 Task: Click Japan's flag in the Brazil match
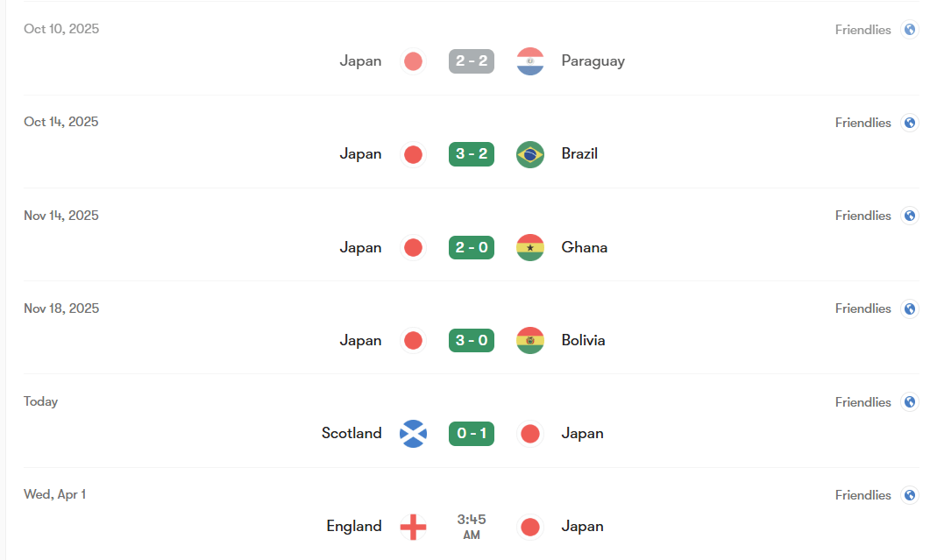click(x=413, y=154)
